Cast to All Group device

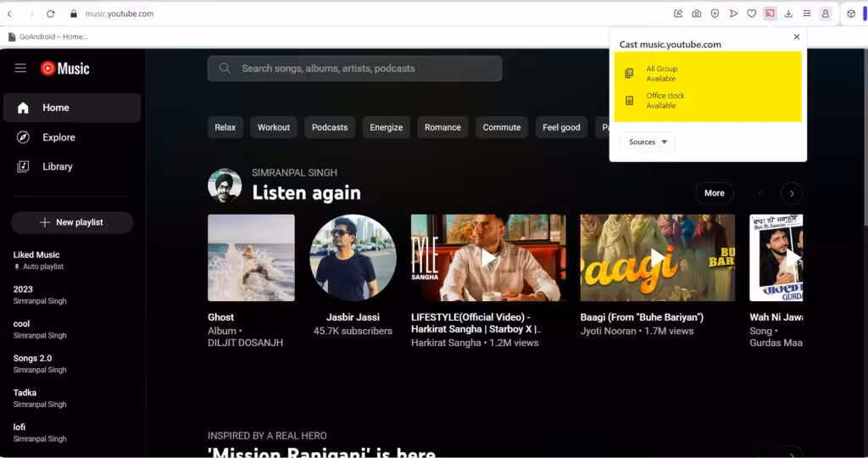tap(708, 74)
